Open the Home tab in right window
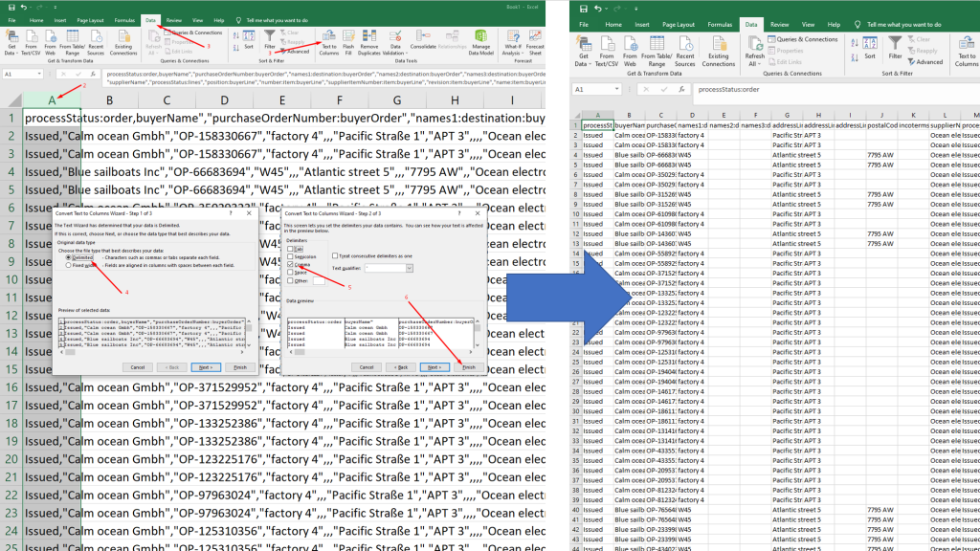The width and height of the screenshot is (980, 551). tap(613, 24)
